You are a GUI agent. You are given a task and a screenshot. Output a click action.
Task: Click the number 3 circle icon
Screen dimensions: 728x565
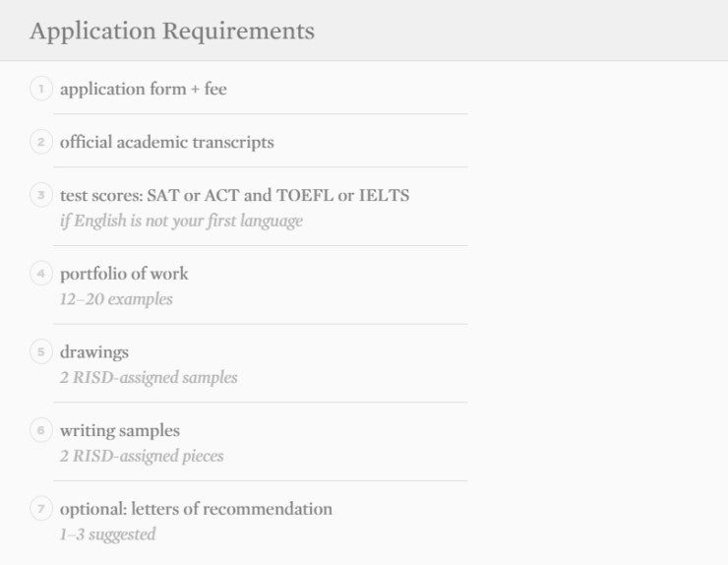40,195
